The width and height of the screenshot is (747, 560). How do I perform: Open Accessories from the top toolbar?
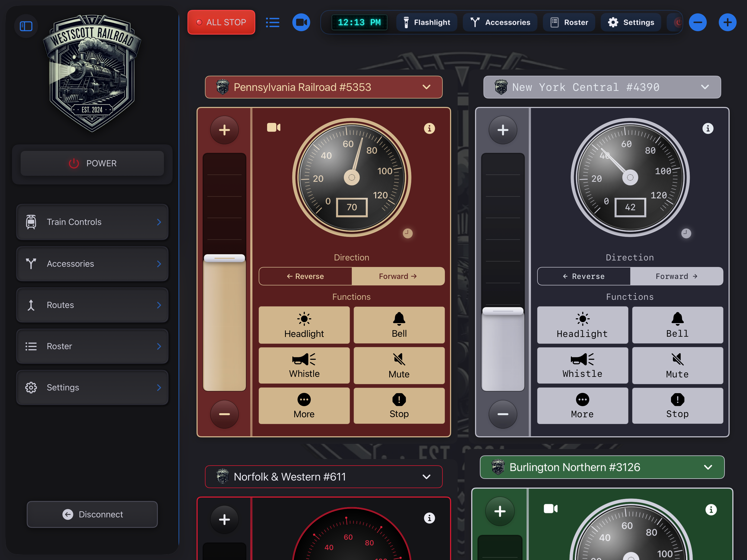click(500, 22)
